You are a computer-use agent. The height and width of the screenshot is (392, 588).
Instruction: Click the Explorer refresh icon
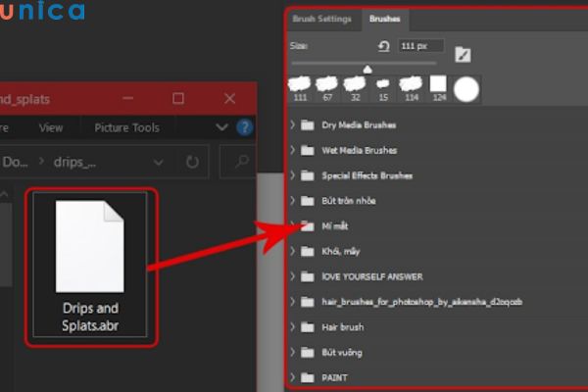coord(192,162)
